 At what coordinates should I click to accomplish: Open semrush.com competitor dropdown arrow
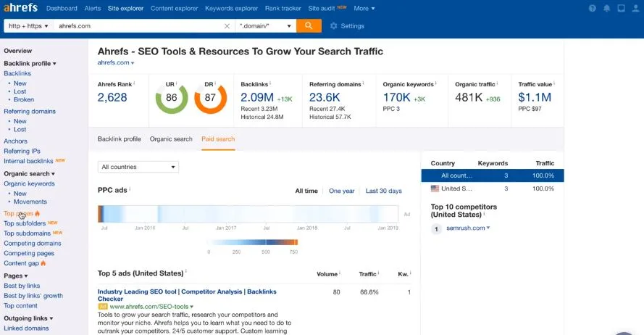(488, 228)
